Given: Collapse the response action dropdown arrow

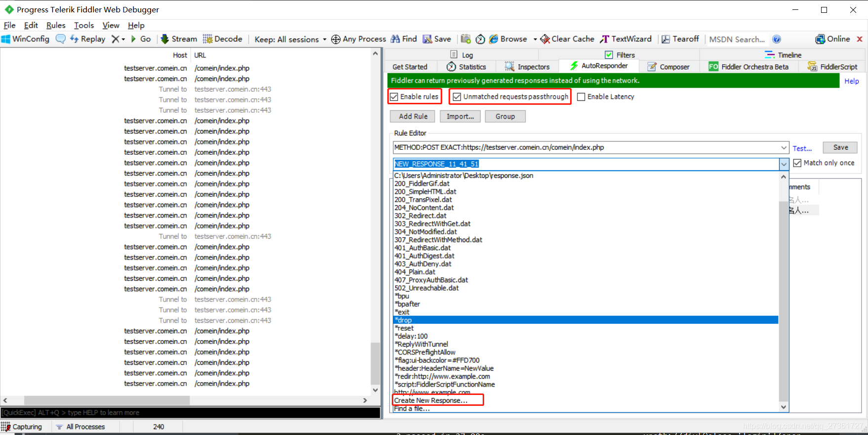Looking at the screenshot, I should click(x=784, y=164).
